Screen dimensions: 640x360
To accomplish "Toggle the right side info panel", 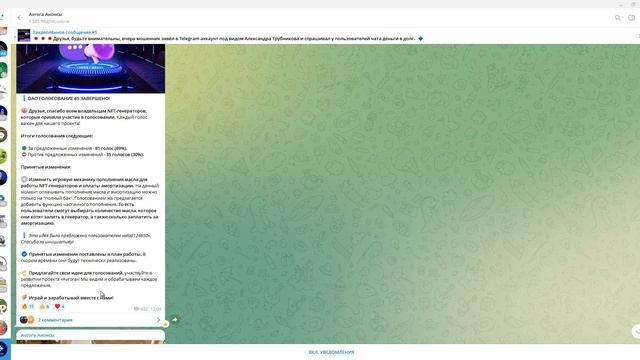I will point(631,18).
